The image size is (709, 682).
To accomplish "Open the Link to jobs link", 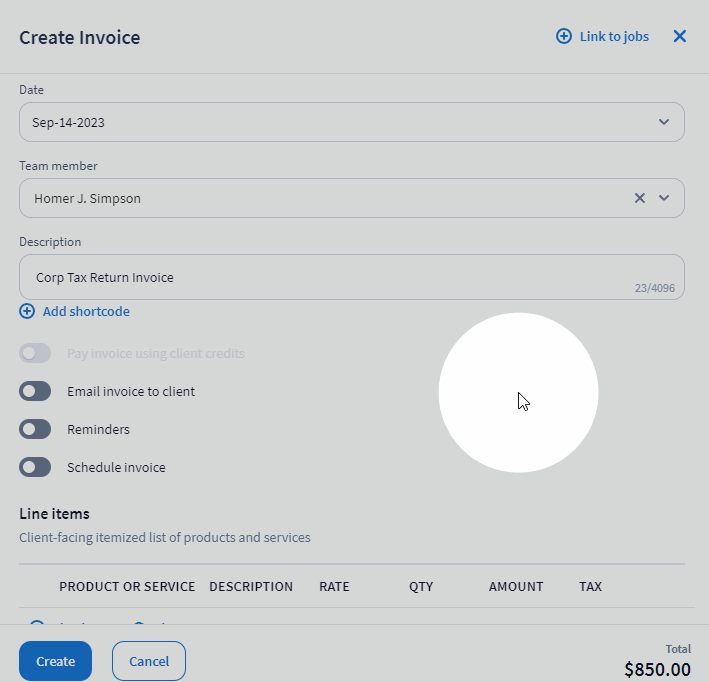I will click(x=614, y=37).
